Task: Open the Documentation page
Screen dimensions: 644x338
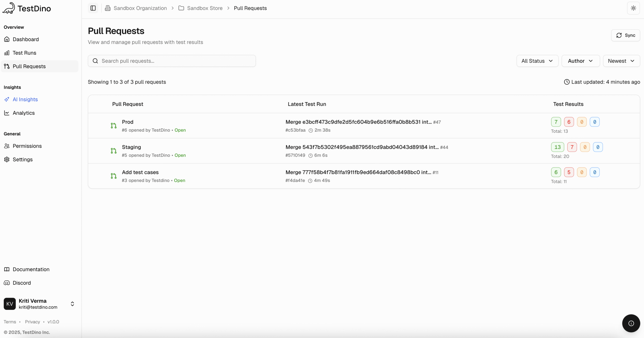Action: [31, 269]
